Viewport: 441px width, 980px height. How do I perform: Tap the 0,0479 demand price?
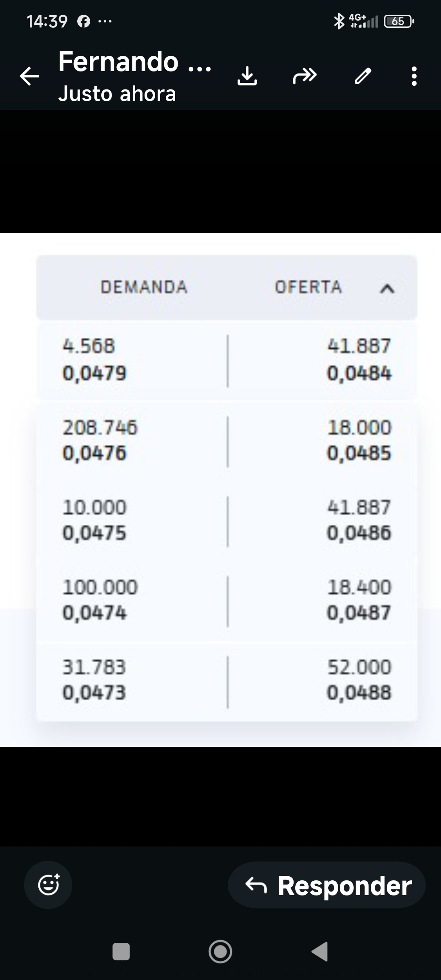[95, 373]
